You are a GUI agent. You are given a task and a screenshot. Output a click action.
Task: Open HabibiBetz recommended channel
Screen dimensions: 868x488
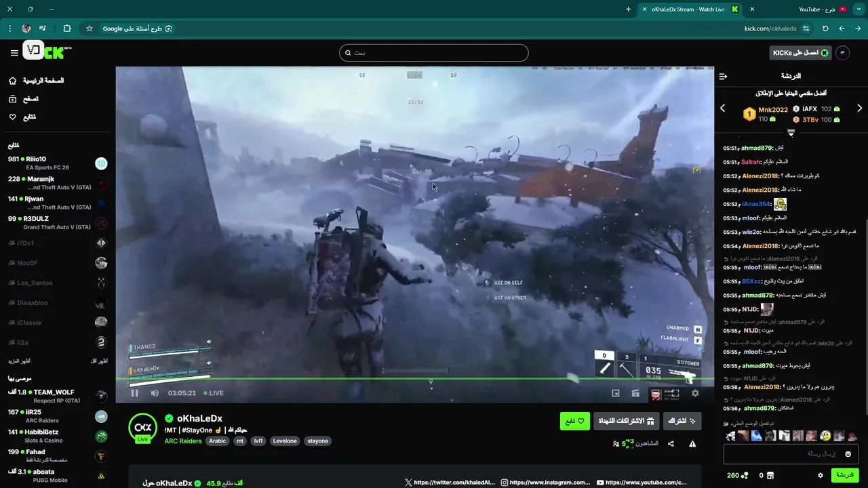pos(58,436)
